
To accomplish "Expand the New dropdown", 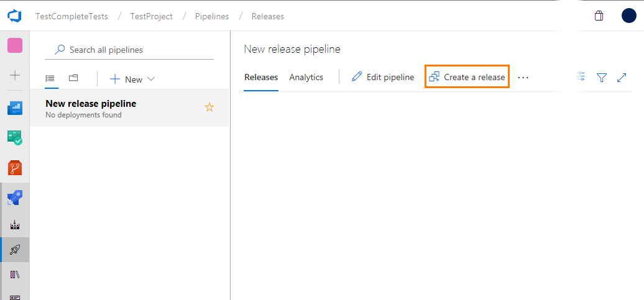I will coord(132,80).
